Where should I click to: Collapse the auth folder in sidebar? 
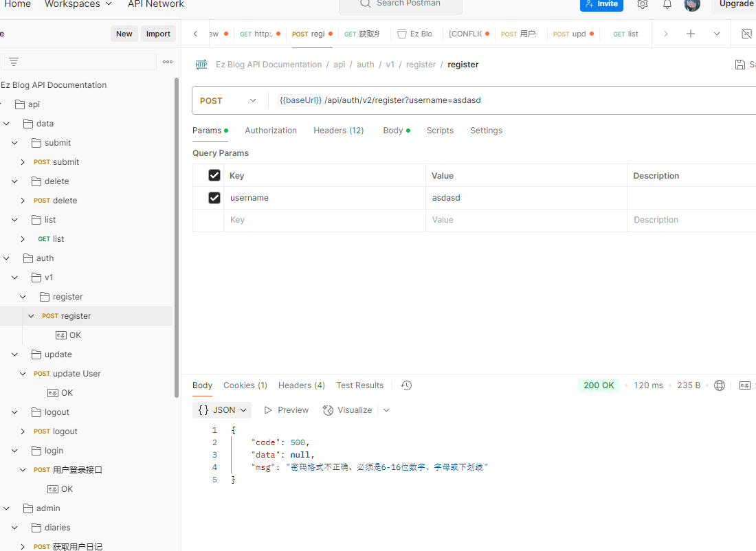click(x=7, y=258)
